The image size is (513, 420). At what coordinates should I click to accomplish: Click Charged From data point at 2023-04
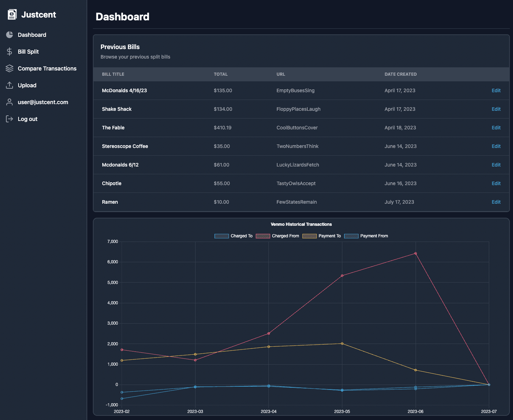click(x=269, y=333)
